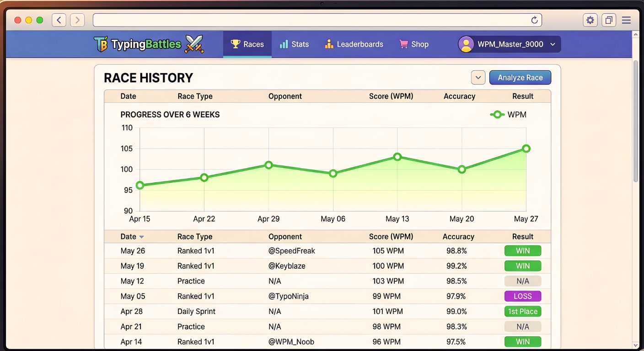The height and width of the screenshot is (351, 644).
Task: Click opponent @WPM_Noob
Action: pos(291,342)
